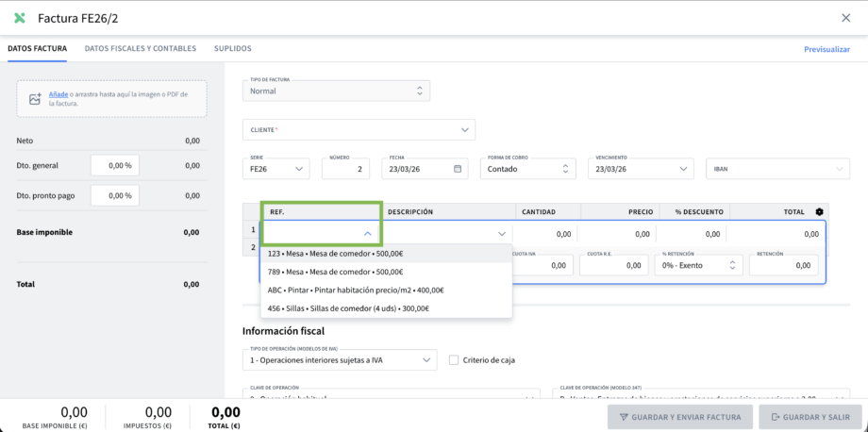This screenshot has height=432, width=868.
Task: Open the table settings gear icon
Action: point(819,212)
